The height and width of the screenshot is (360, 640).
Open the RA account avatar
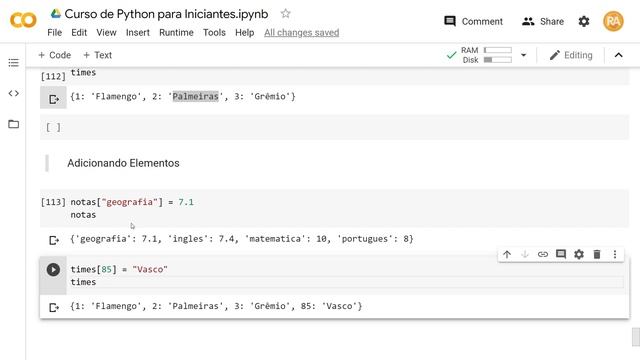click(x=613, y=21)
